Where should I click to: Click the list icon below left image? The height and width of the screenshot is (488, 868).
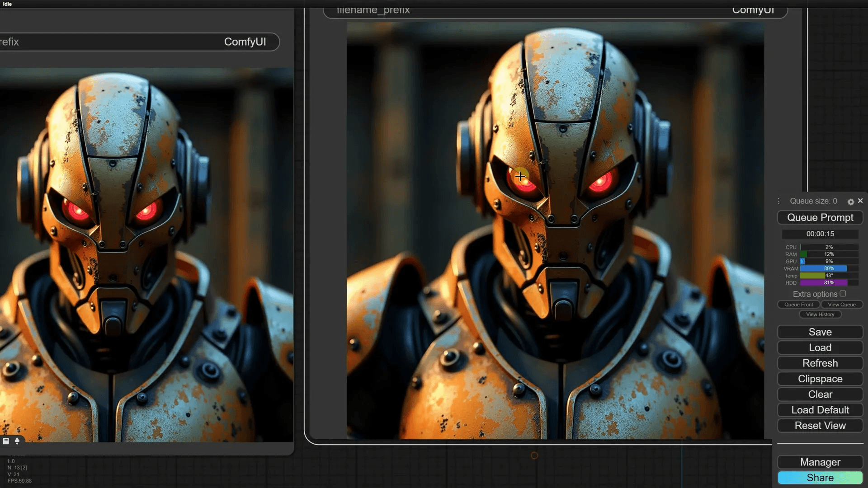pyautogui.click(x=6, y=441)
